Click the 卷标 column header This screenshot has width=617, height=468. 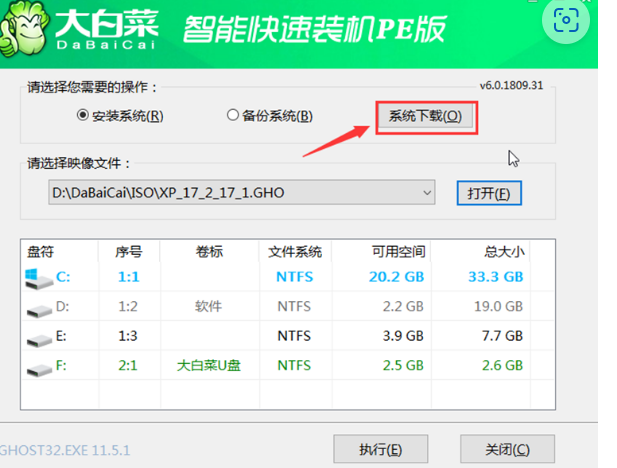(x=209, y=251)
